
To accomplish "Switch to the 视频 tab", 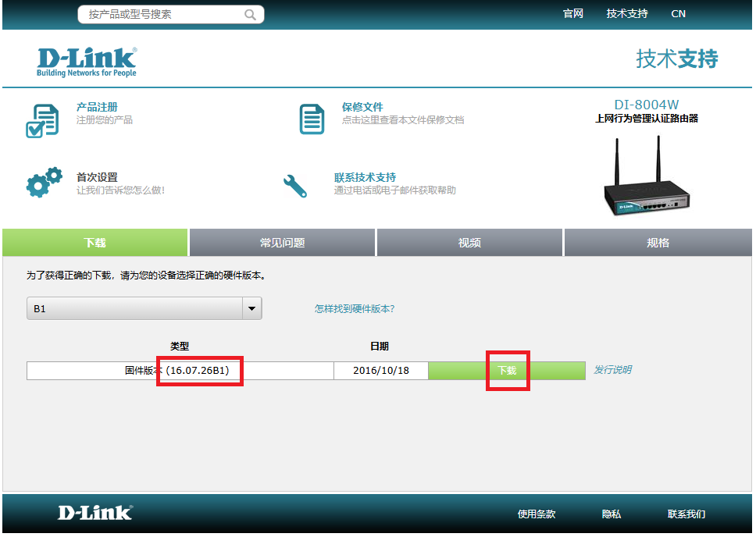I will 469,243.
